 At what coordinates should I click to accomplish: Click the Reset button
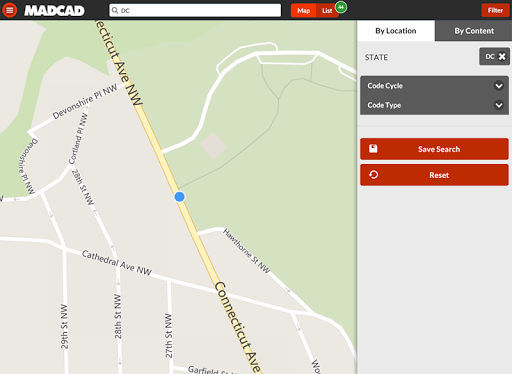pyautogui.click(x=434, y=175)
